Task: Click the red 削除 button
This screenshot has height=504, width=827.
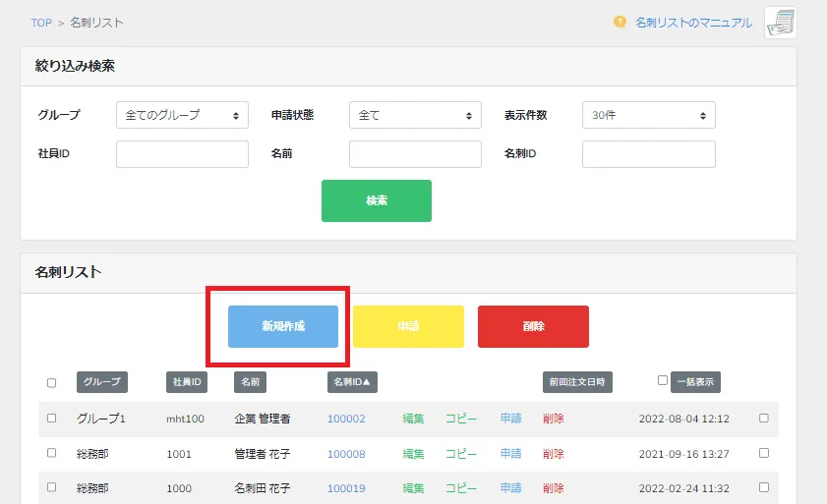Action: 533,326
